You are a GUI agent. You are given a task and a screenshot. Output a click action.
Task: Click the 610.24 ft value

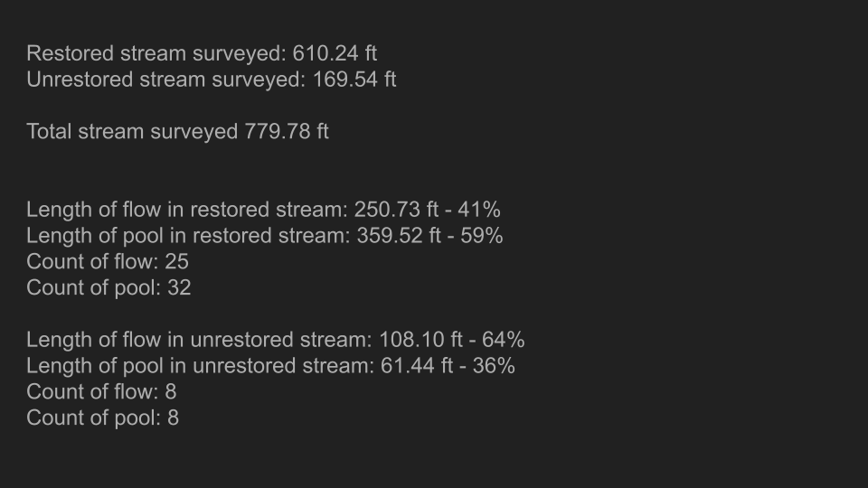click(x=335, y=53)
